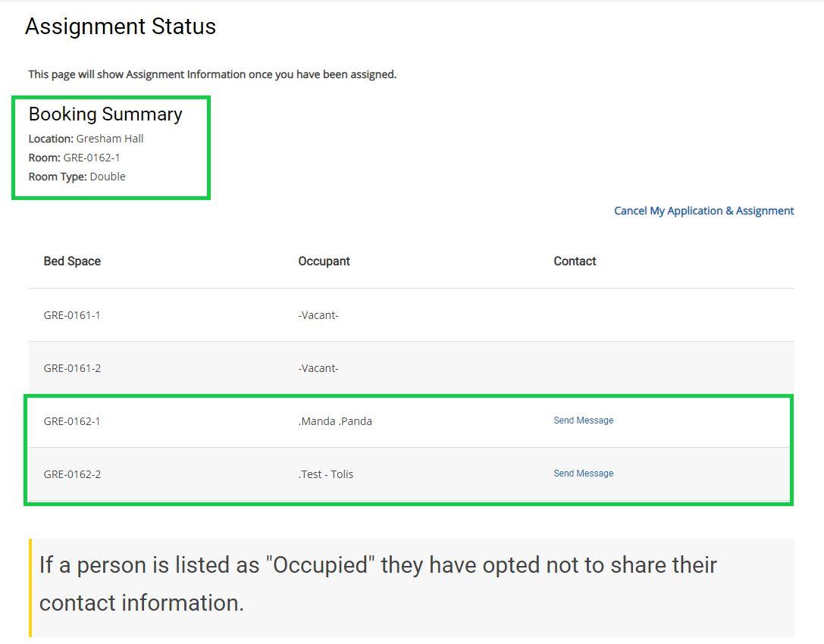Click the Booking Summary heading

(x=105, y=114)
